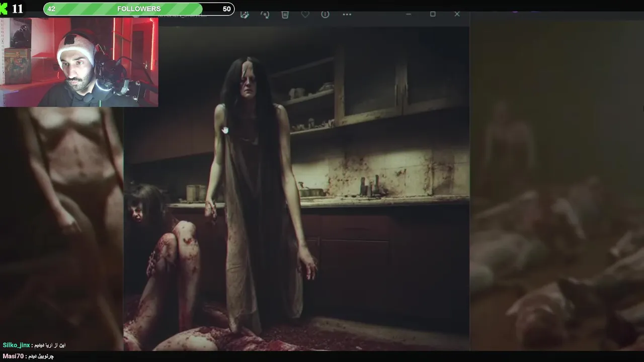The width and height of the screenshot is (644, 362).
Task: Click the Masi70 chat username
Action: 12,356
